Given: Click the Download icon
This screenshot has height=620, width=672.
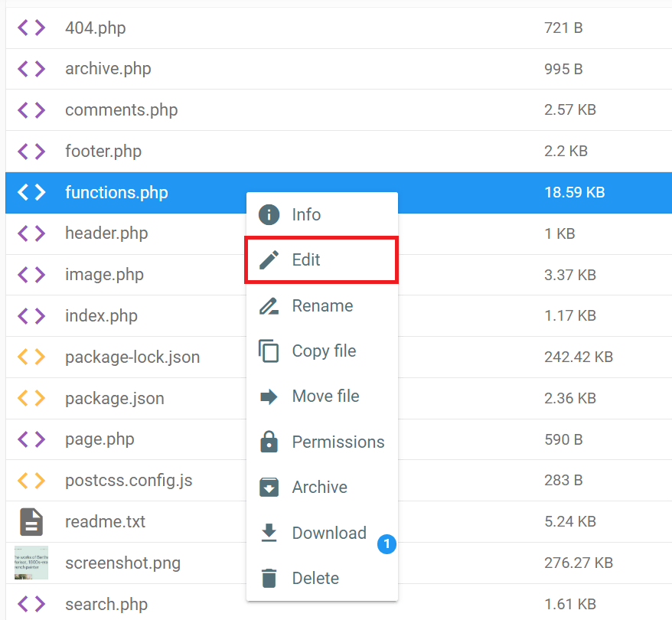Looking at the screenshot, I should (x=269, y=533).
